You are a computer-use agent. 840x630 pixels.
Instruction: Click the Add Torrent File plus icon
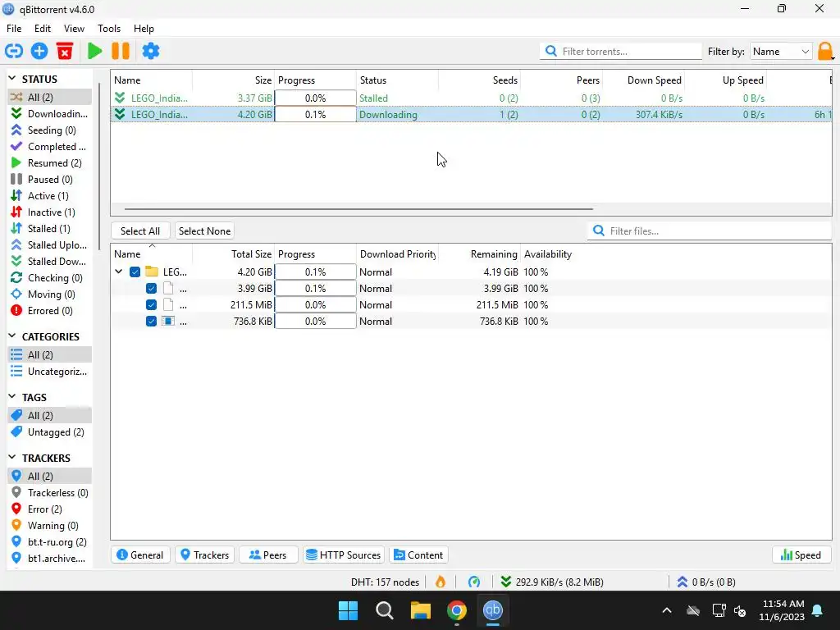[39, 52]
